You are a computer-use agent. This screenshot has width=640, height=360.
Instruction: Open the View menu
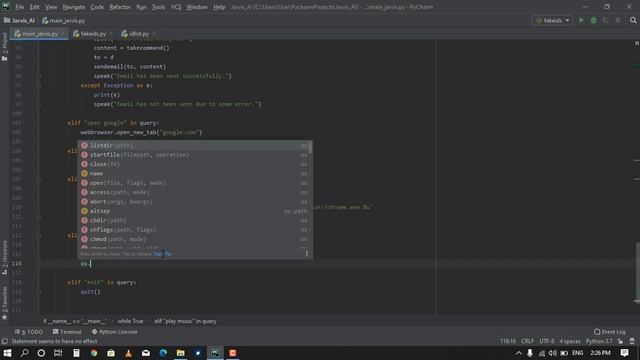51,7
